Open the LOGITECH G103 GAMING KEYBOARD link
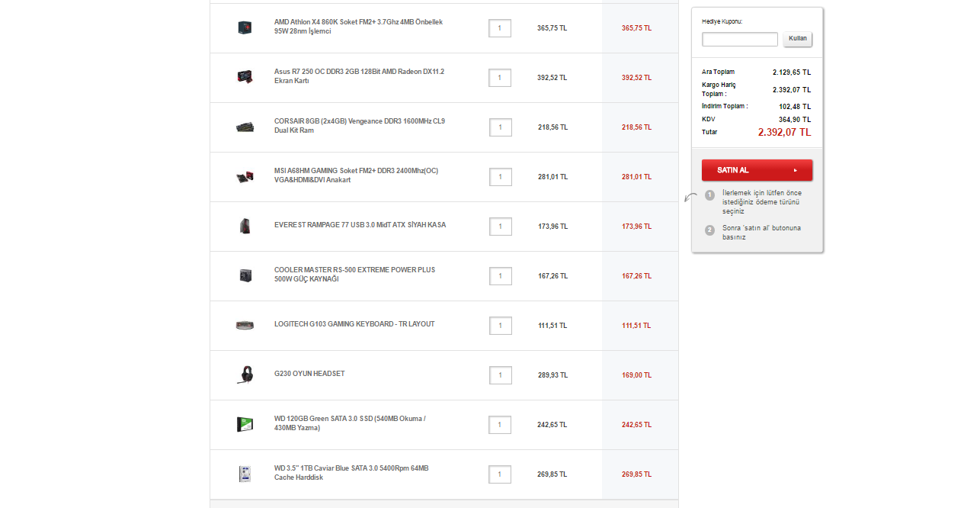The width and height of the screenshot is (980, 508). [354, 324]
